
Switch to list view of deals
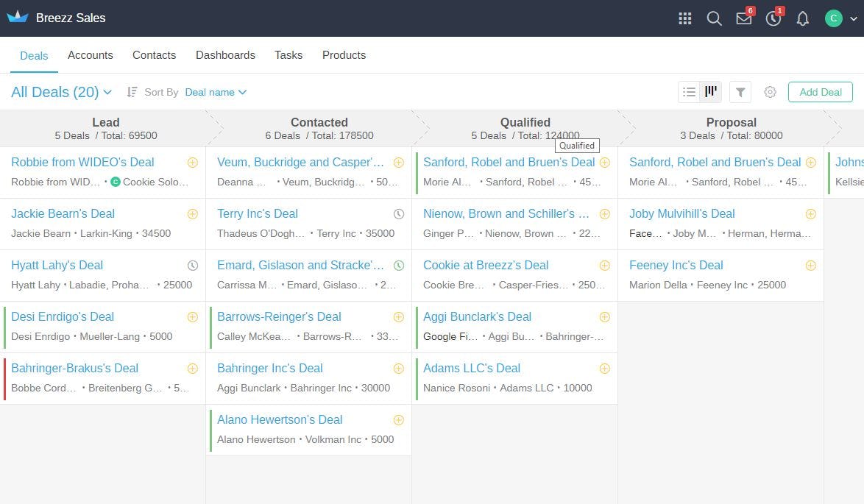coord(689,91)
